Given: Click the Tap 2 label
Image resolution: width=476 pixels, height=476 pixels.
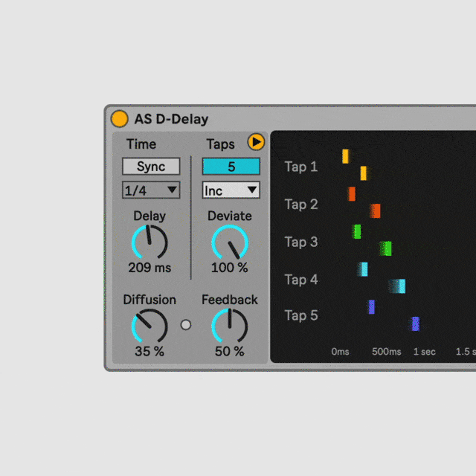Looking at the screenshot, I should coord(301,205).
